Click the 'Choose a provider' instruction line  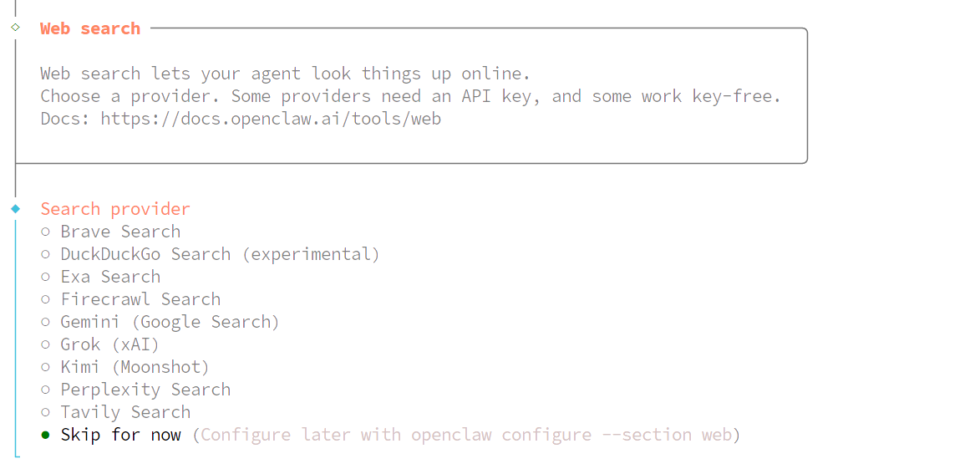tap(410, 96)
